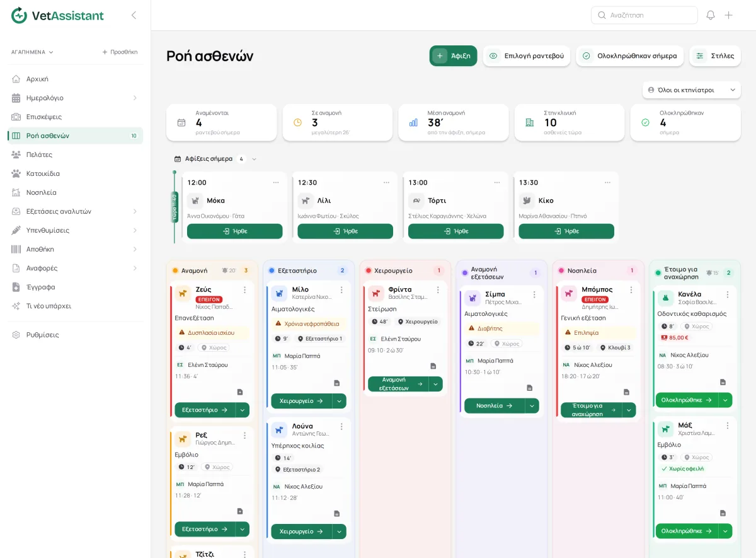Screen dimensions: 756x558
Task: Click the Αναζήτηση search field
Action: [644, 15]
